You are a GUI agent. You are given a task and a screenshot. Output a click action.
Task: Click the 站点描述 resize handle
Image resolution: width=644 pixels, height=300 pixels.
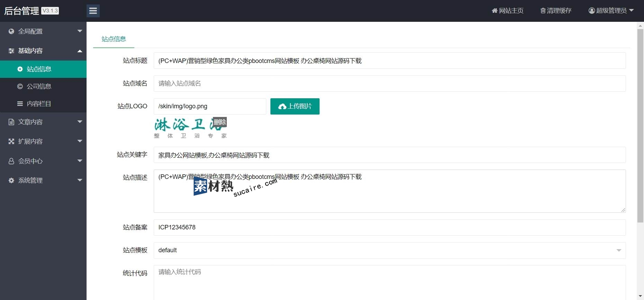tap(623, 210)
